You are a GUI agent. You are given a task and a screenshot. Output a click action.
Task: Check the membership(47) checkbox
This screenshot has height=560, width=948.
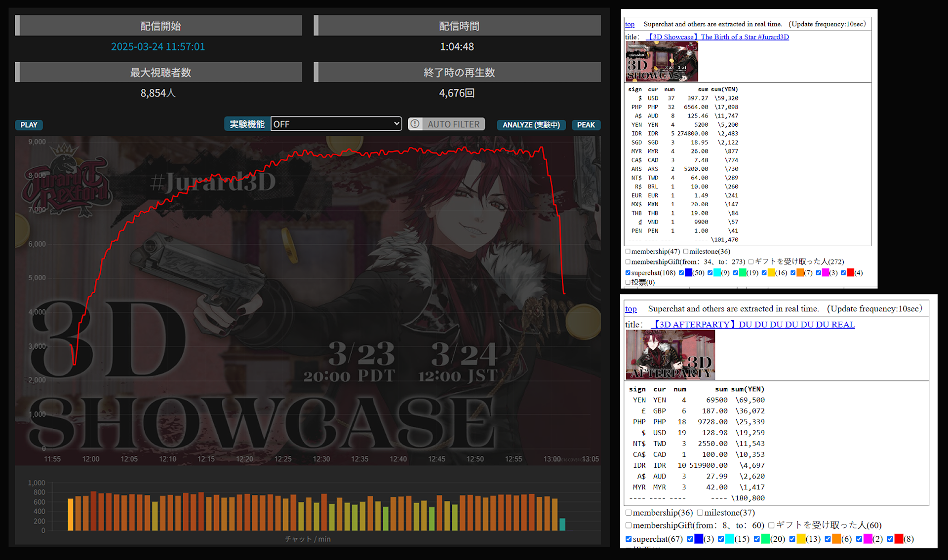(x=628, y=252)
